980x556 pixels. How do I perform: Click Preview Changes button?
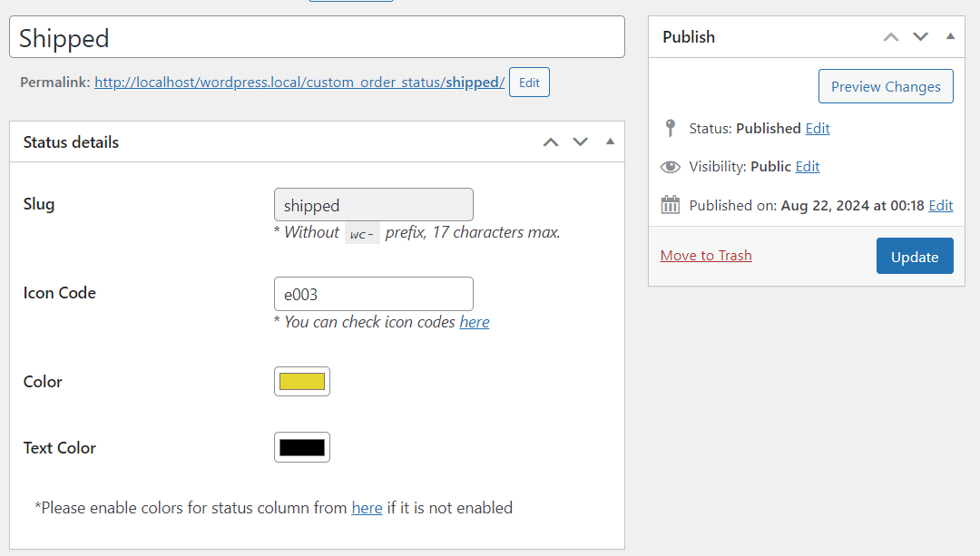[x=886, y=86]
